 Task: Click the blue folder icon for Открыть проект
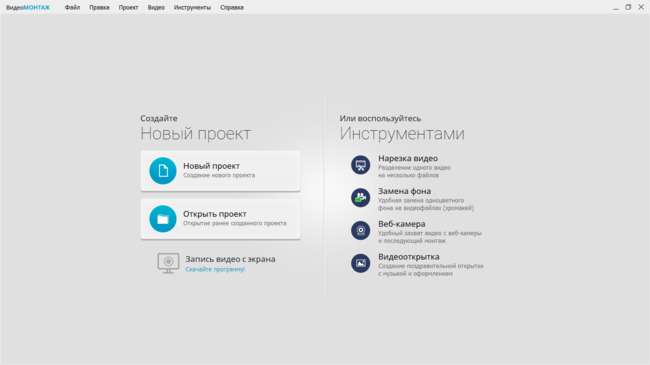click(x=163, y=219)
